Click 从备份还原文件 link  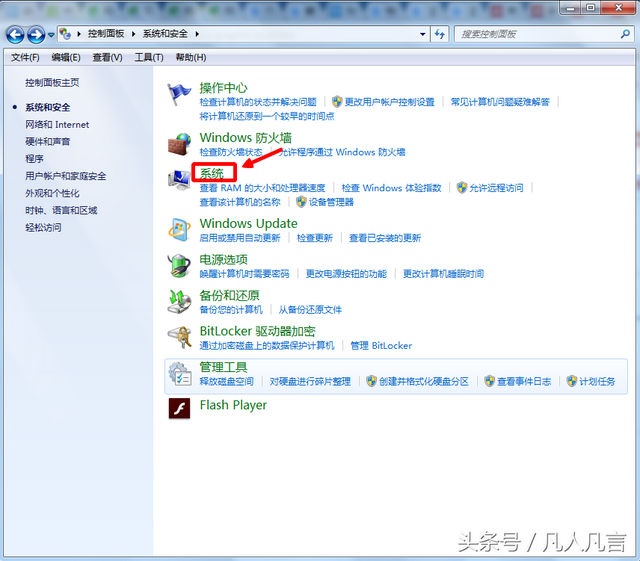pyautogui.click(x=310, y=309)
